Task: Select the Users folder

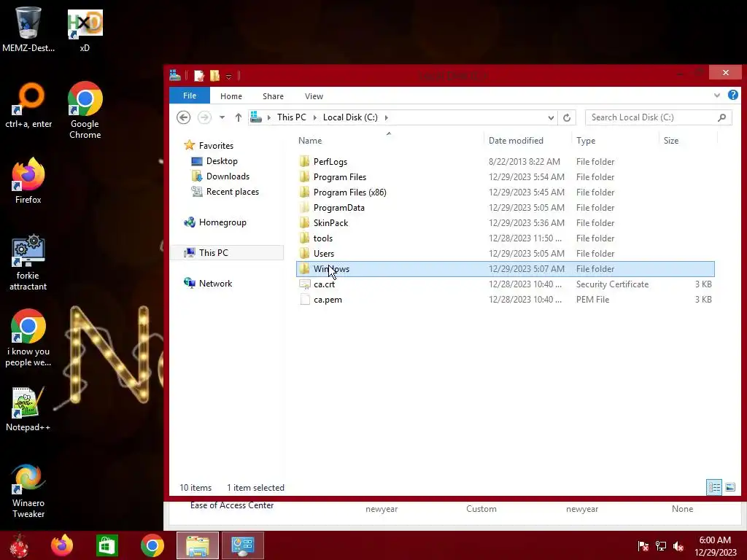Action: (x=506, y=253)
